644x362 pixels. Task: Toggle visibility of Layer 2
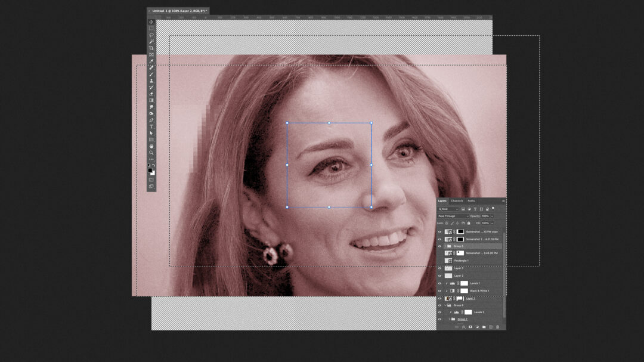[440, 276]
